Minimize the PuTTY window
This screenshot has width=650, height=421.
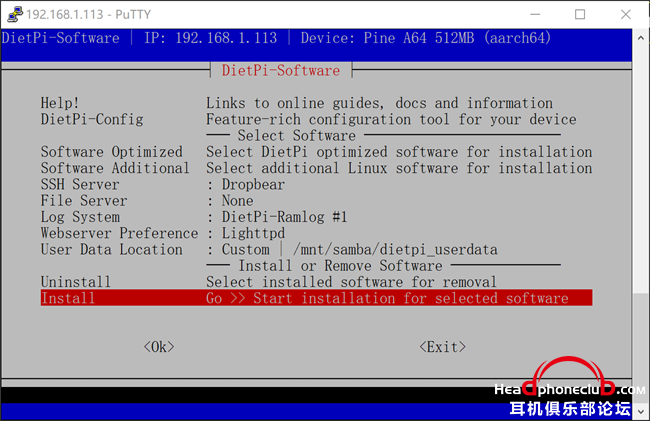(535, 14)
